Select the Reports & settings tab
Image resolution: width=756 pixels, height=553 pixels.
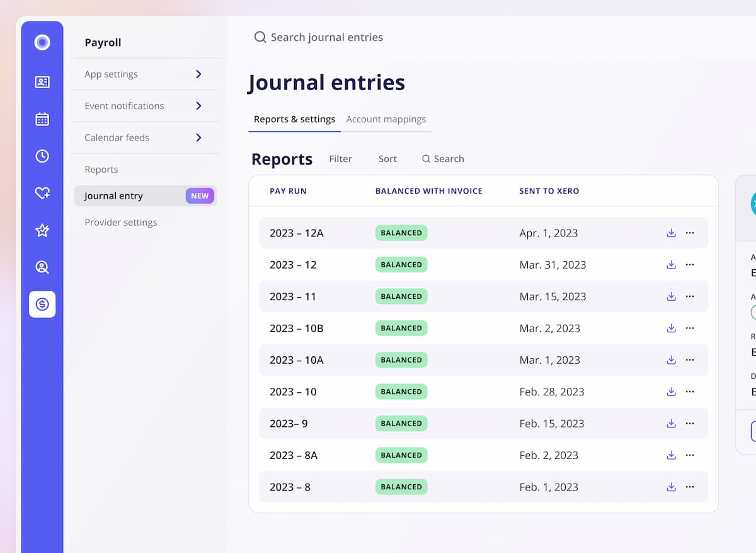pos(294,119)
